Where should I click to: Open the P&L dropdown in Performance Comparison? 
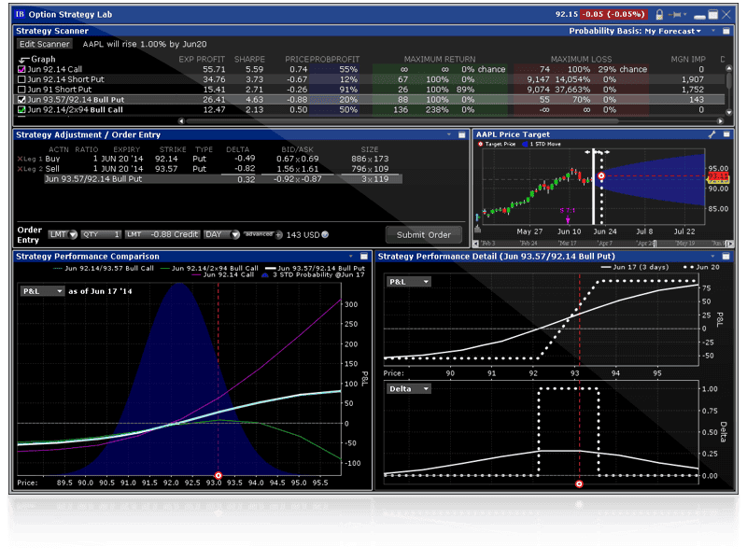point(42,291)
